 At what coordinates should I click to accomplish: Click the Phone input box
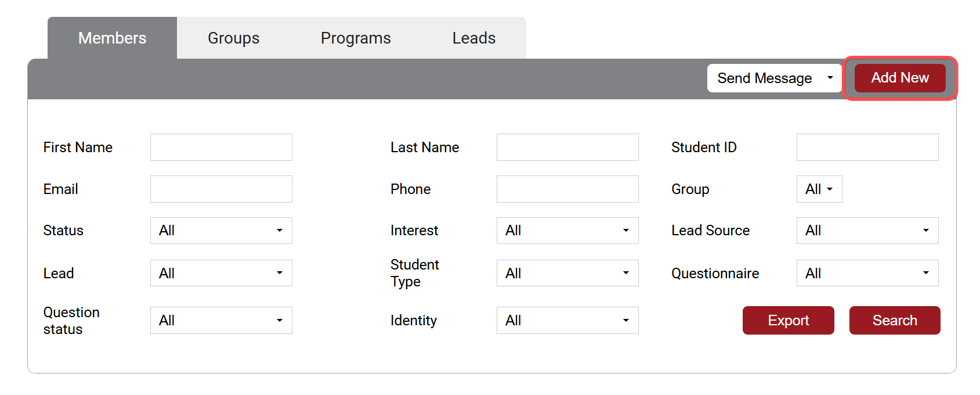pos(567,189)
